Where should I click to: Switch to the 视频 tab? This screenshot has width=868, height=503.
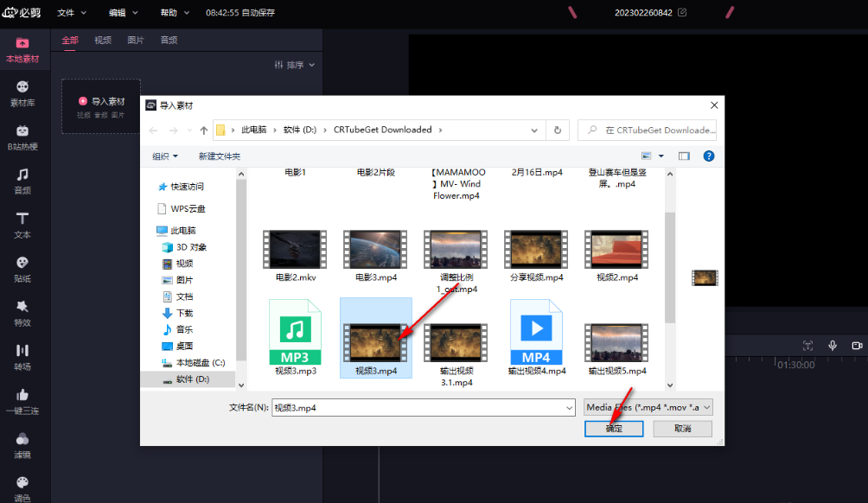tap(103, 40)
